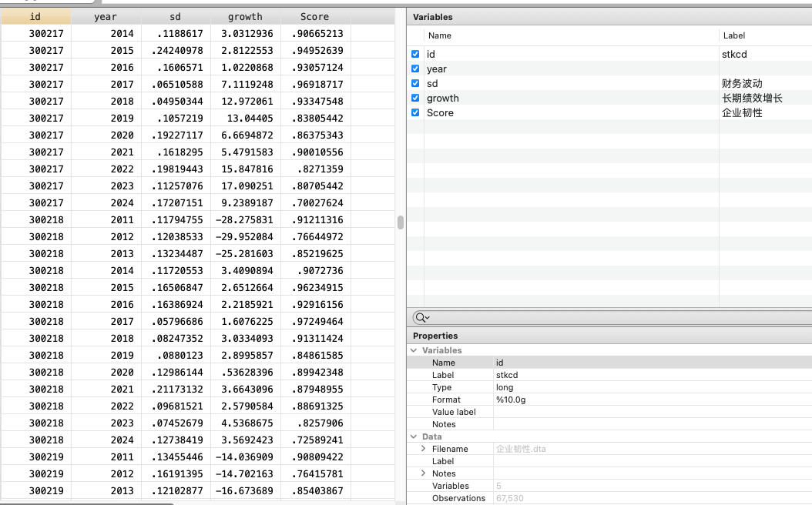Select the growth column header
Screen dimensions: 812x505
tap(245, 16)
